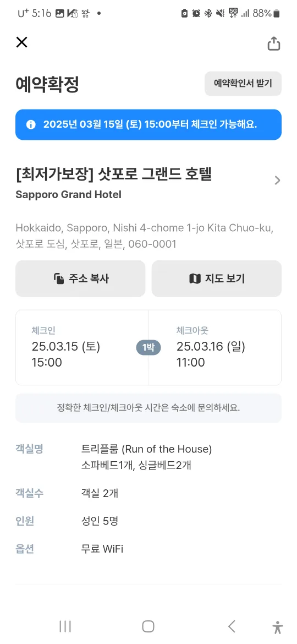Select the 체크아웃 25.03.16 date card
Image resolution: width=297 pixels, height=644 pixels.
(215, 347)
